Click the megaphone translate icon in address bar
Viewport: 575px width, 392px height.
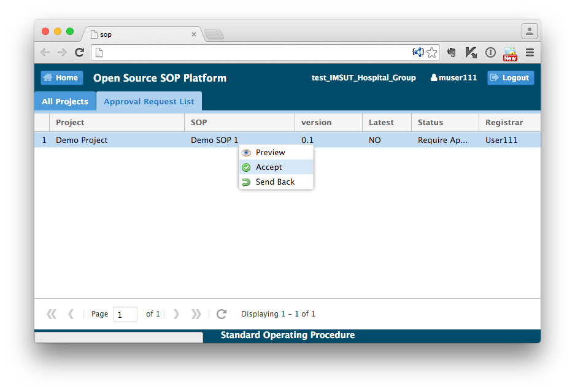point(418,52)
